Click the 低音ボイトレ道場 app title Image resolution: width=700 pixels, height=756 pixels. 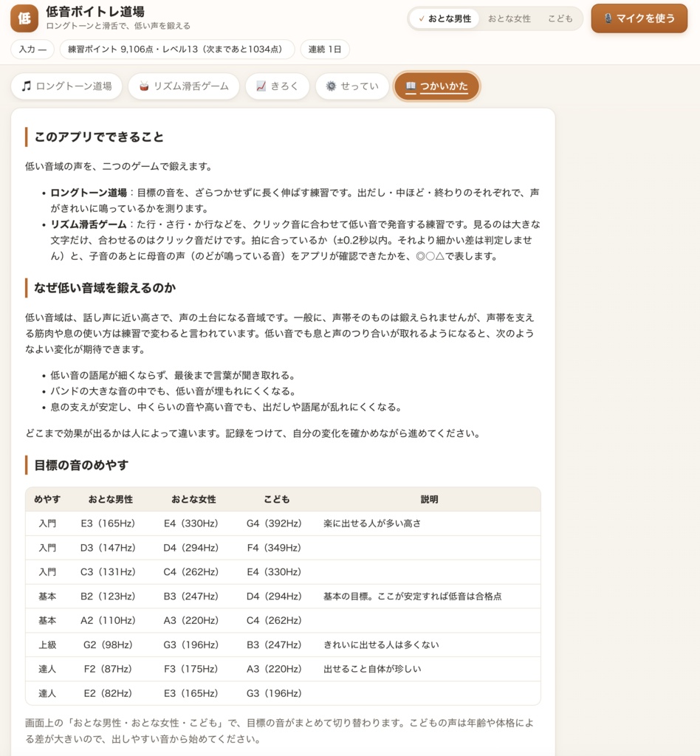(x=95, y=12)
